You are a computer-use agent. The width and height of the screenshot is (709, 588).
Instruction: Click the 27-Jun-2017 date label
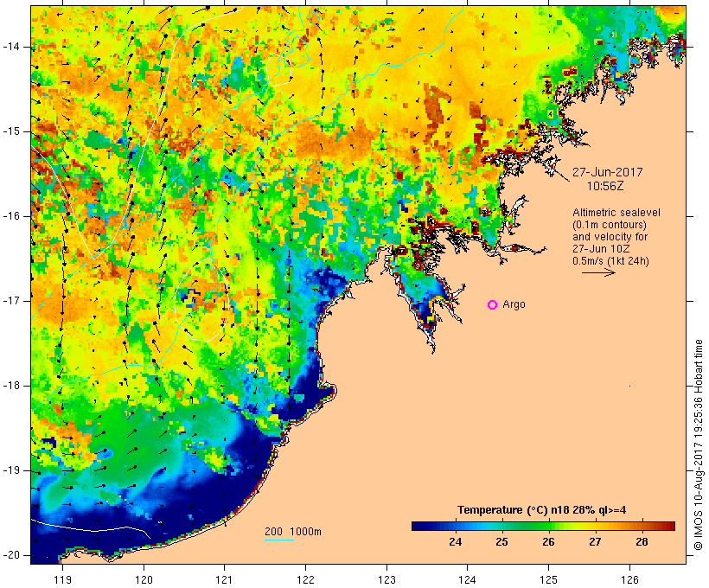pos(607,172)
